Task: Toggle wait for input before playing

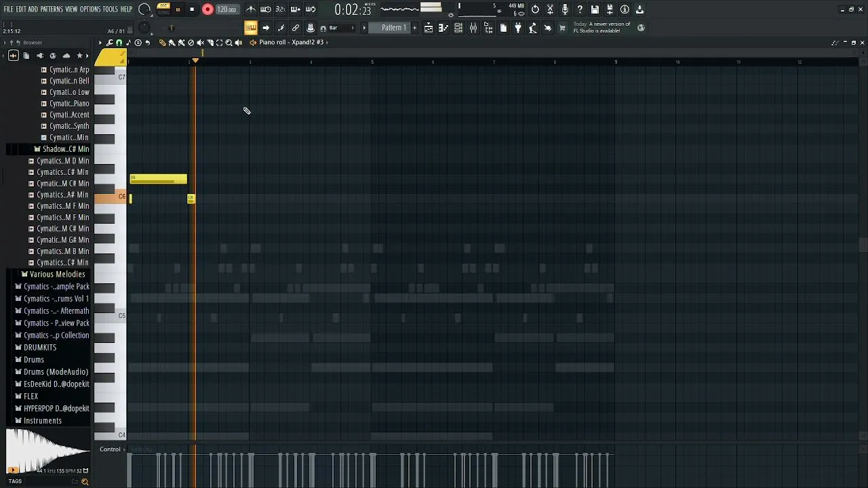Action: (266, 9)
